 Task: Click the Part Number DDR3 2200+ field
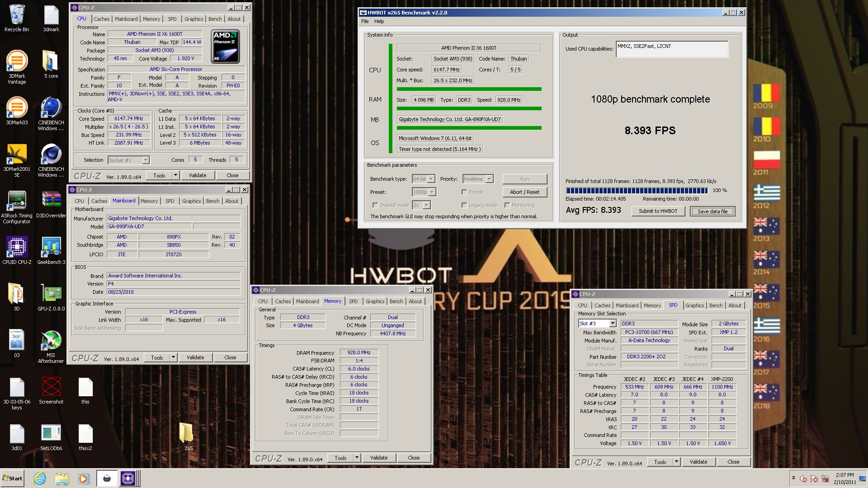[x=649, y=357]
